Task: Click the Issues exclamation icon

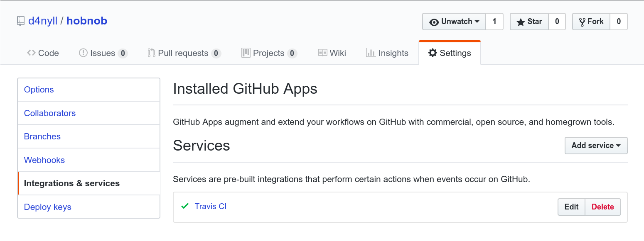Action: [x=83, y=53]
